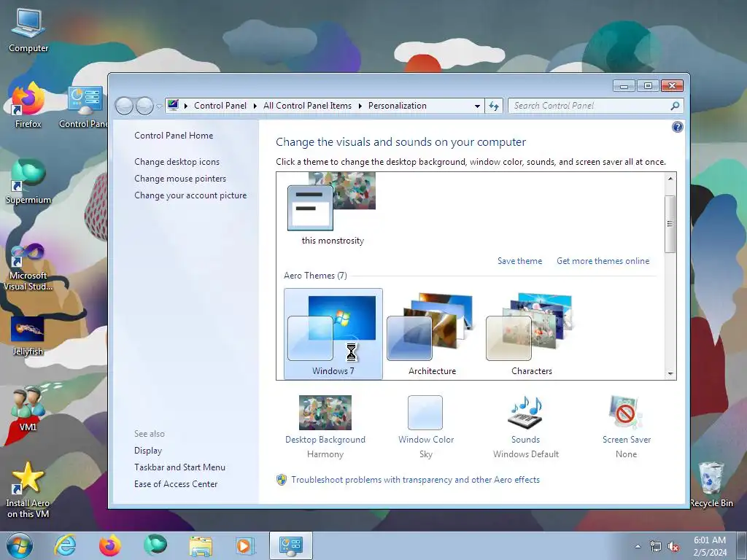Open Troubleshoot problems with transparency link
This screenshot has width=747, height=560.
[415, 480]
